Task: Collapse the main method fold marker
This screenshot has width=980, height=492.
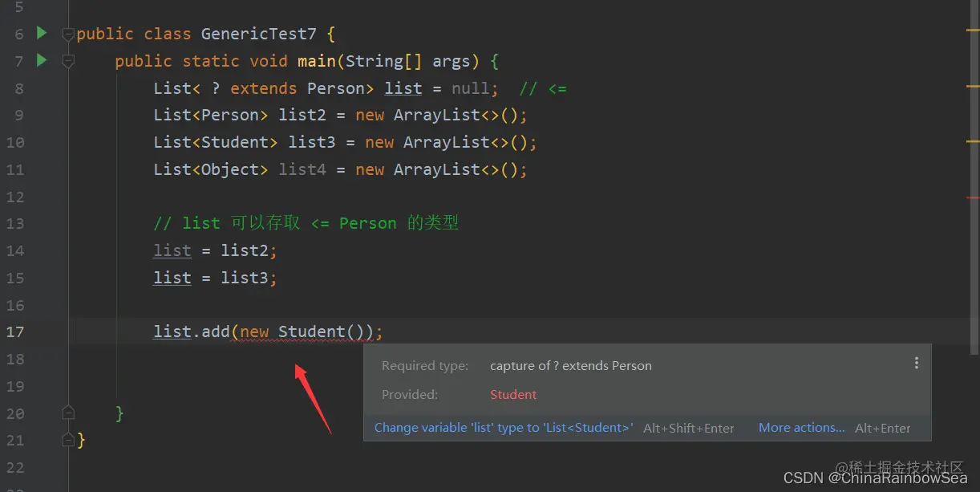Action: (68, 61)
